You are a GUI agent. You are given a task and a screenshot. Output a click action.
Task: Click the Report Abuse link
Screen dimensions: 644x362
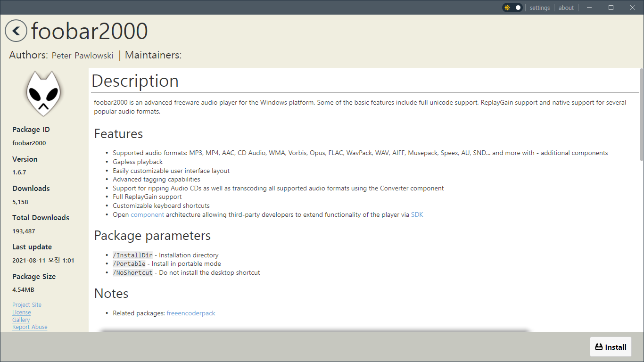[30, 327]
